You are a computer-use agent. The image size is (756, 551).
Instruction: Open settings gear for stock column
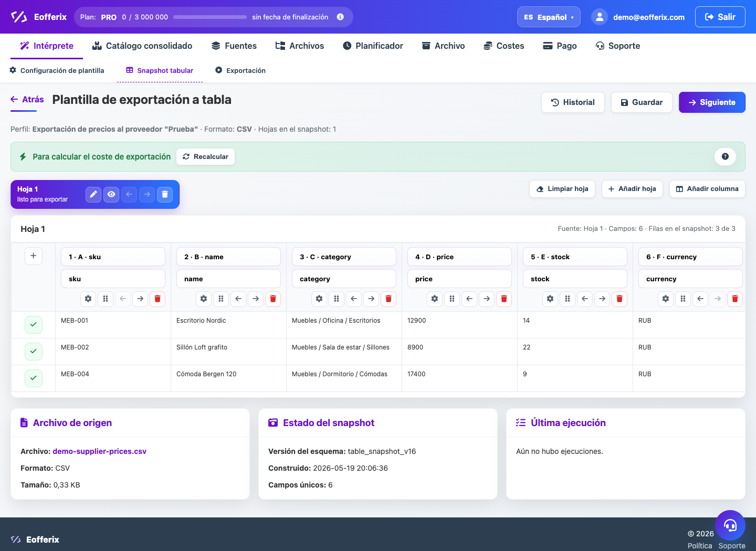click(x=550, y=299)
